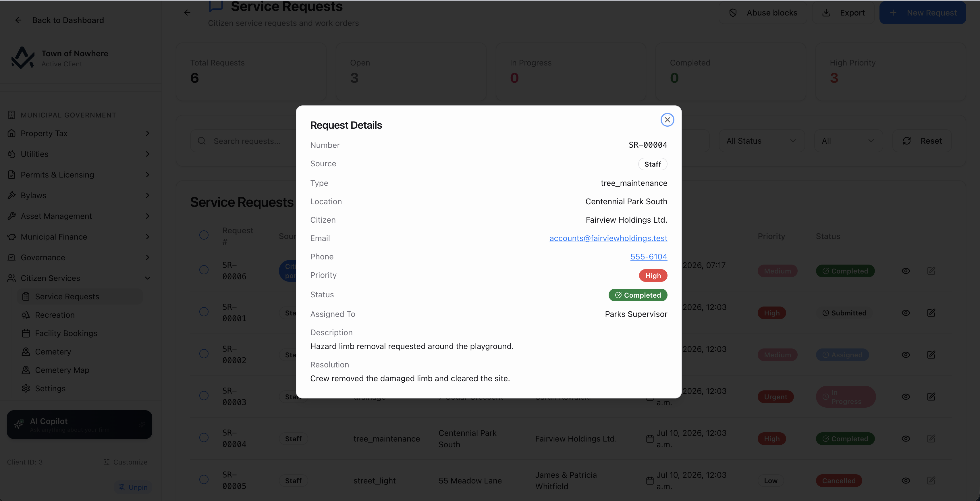This screenshot has width=980, height=501.
Task: Expand Permits & Licensing menu
Action: coord(79,175)
